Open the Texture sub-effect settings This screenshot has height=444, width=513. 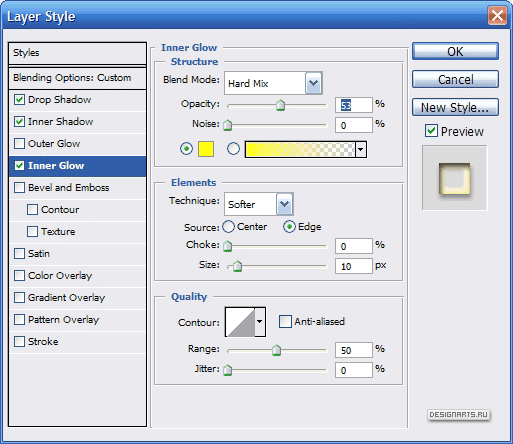(x=58, y=231)
